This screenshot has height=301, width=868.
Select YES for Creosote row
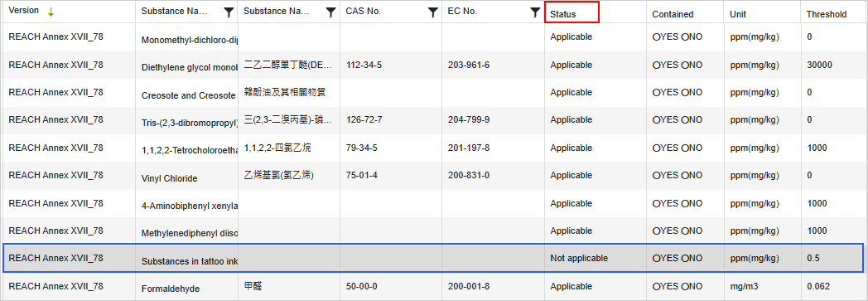(656, 92)
